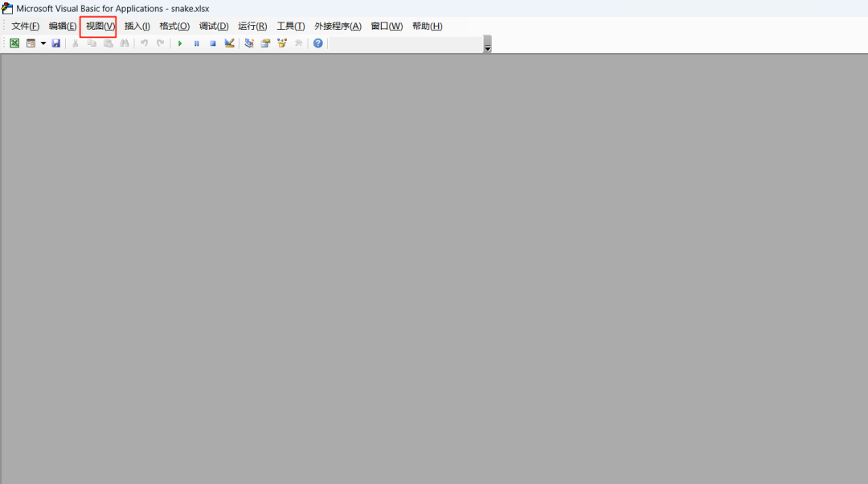This screenshot has height=484, width=868.
Task: Open the Properties Window icon
Action: [266, 43]
